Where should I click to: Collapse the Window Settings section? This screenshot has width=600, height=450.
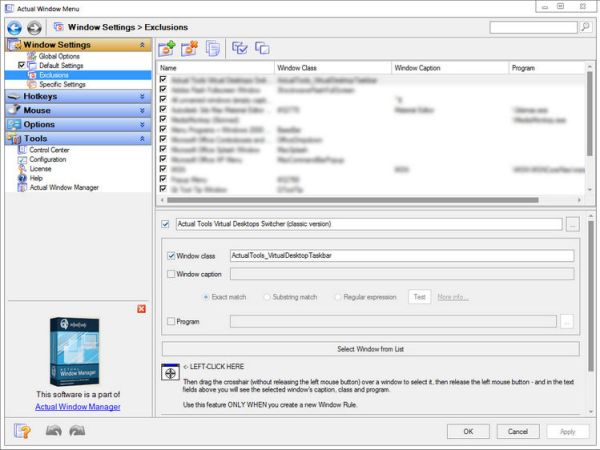coord(142,45)
